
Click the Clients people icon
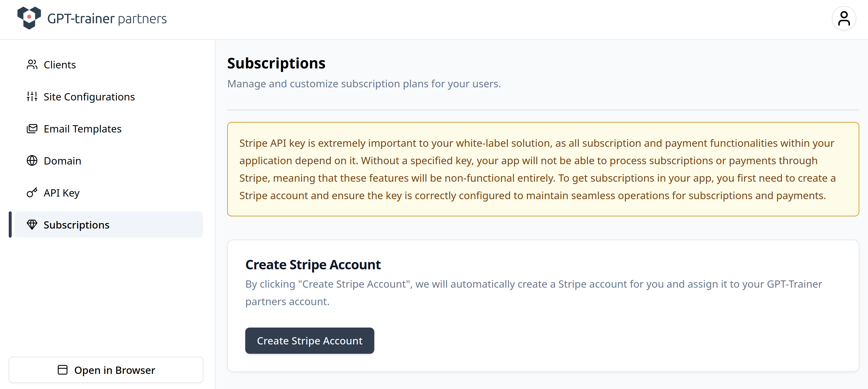(x=32, y=64)
